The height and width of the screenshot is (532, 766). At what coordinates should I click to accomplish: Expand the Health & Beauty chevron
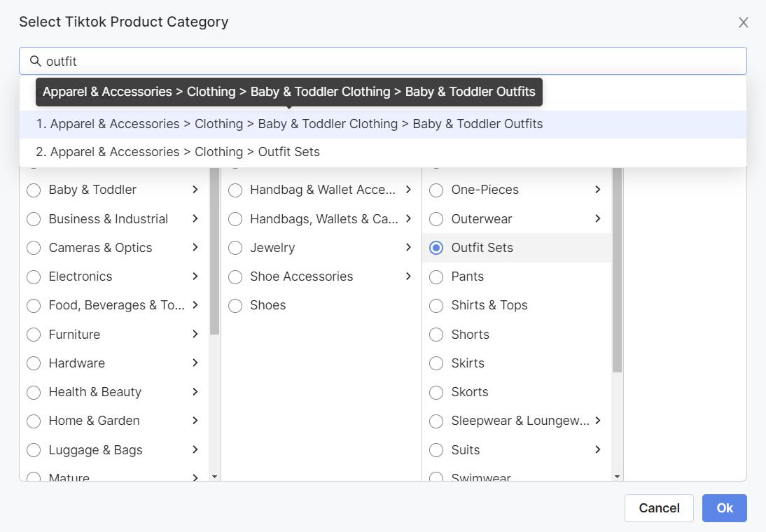(195, 391)
